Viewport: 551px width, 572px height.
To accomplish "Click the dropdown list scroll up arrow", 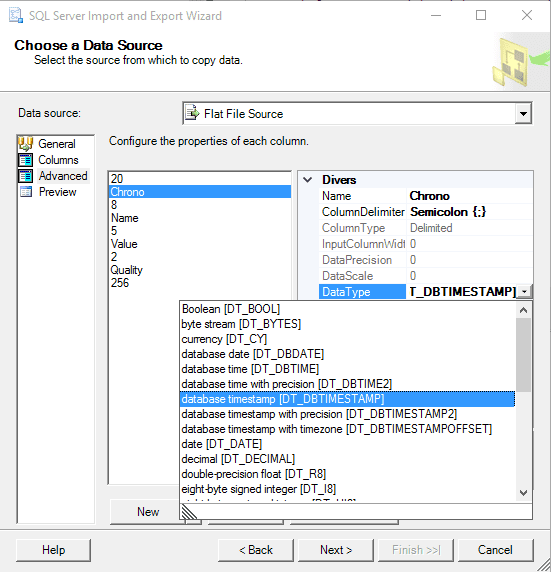I will (x=523, y=310).
